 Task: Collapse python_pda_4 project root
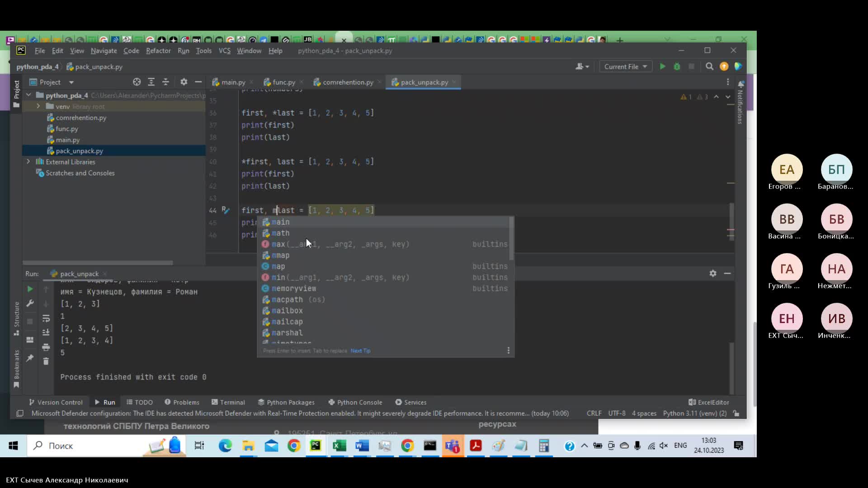pos(28,95)
